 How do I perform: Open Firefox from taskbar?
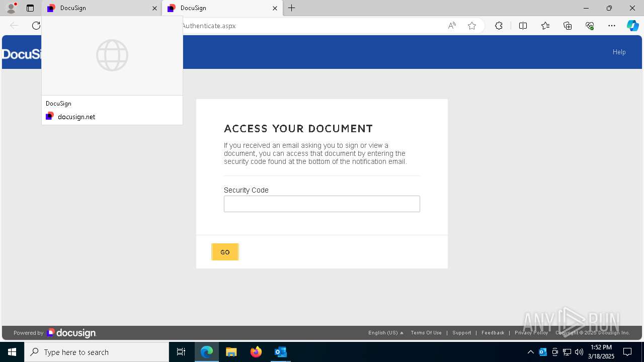coord(256,352)
